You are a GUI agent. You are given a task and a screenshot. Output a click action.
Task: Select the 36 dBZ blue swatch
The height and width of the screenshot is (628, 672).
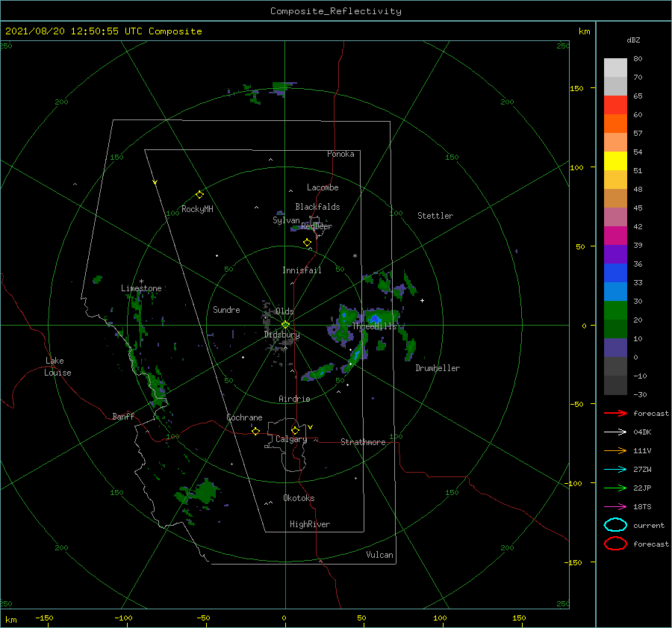[x=615, y=273]
